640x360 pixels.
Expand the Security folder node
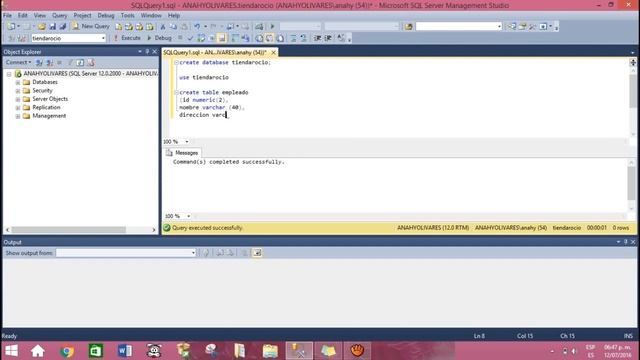(x=18, y=91)
